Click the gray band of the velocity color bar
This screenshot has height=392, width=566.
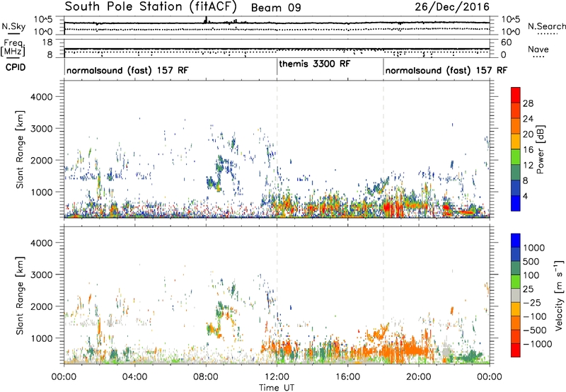click(516, 295)
